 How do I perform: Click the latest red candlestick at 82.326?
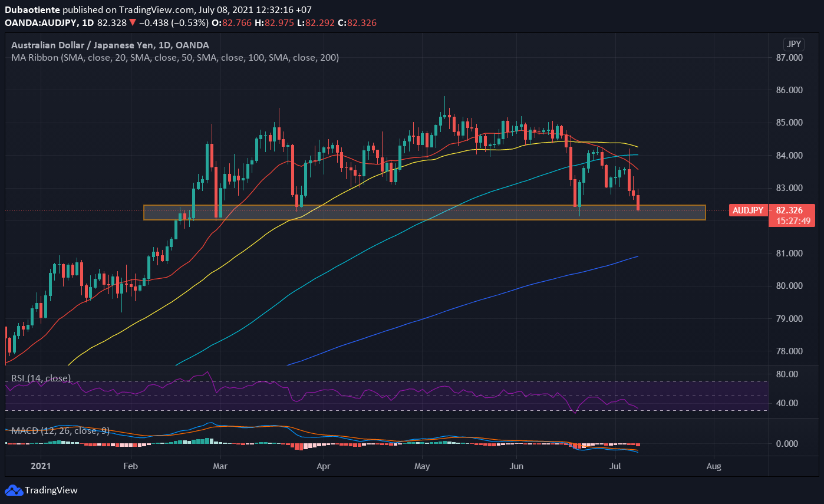(638, 203)
